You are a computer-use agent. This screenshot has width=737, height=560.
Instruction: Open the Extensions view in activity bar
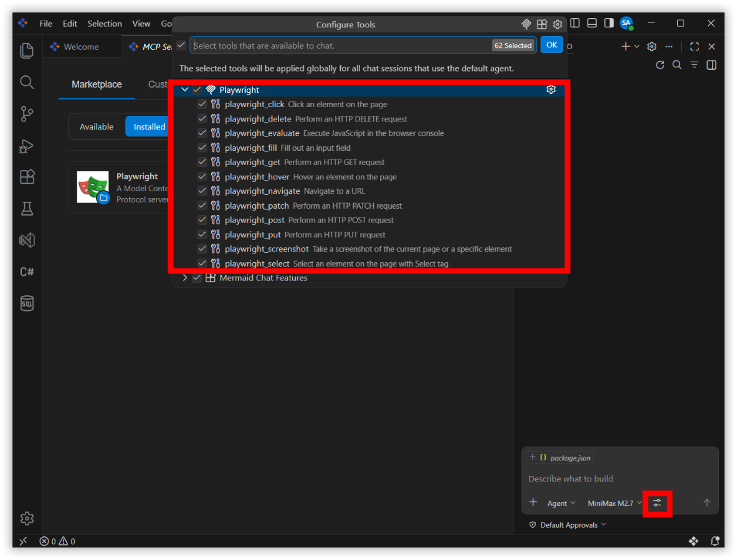(27, 177)
